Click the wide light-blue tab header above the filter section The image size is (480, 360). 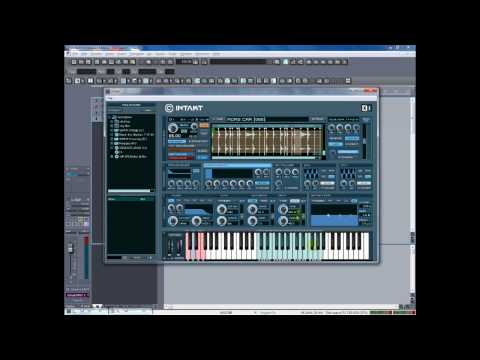coord(238,165)
